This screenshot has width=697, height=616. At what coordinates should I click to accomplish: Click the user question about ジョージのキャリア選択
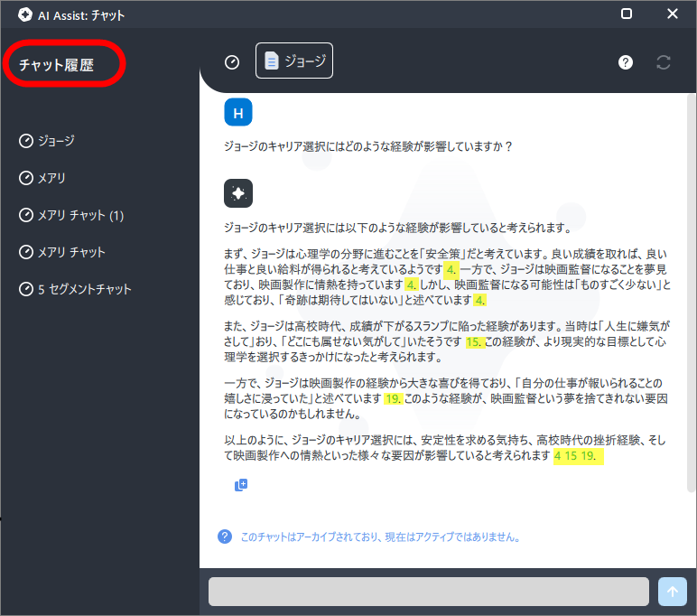(368, 146)
